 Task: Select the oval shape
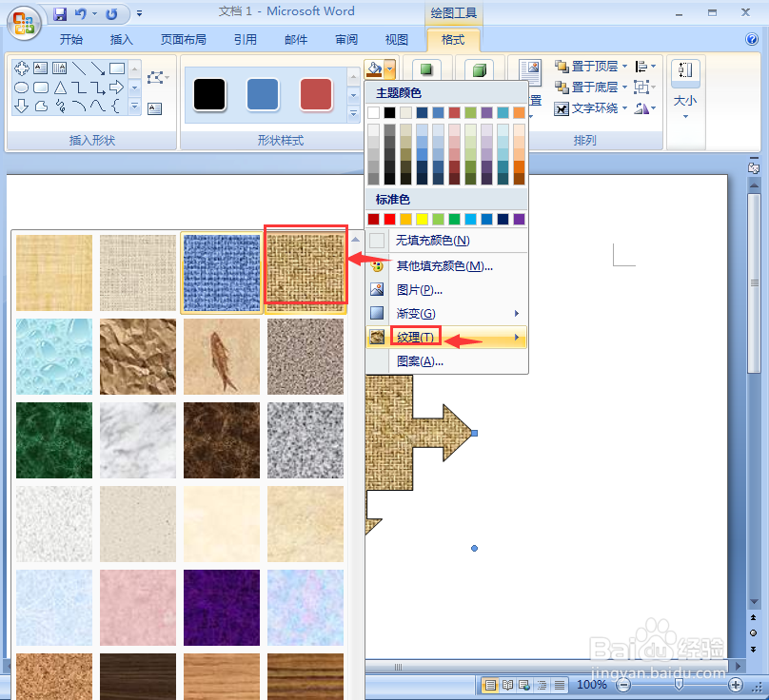pyautogui.click(x=21, y=87)
